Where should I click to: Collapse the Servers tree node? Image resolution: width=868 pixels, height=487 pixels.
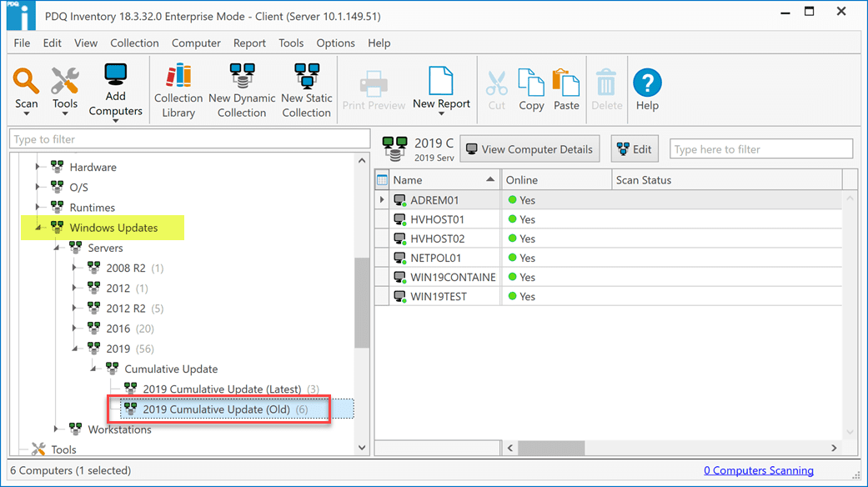57,248
